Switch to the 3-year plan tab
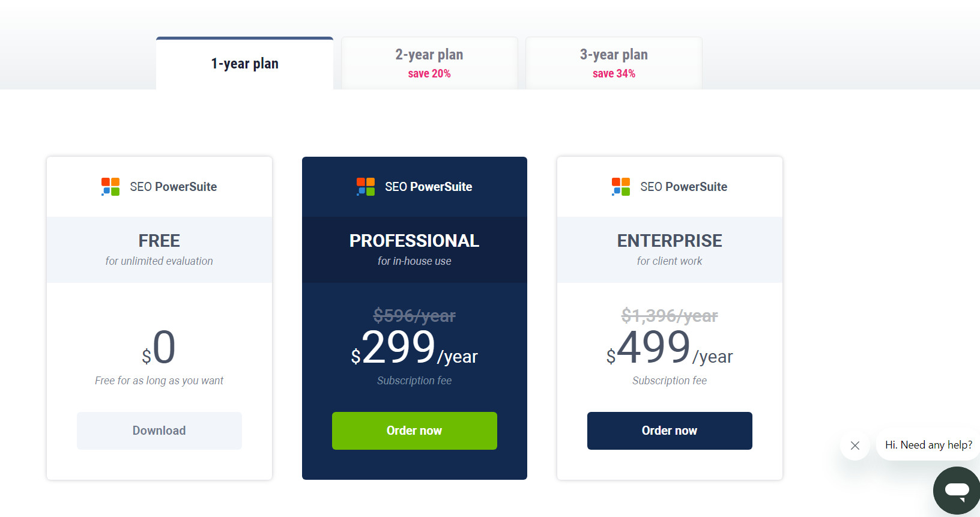 613,62
